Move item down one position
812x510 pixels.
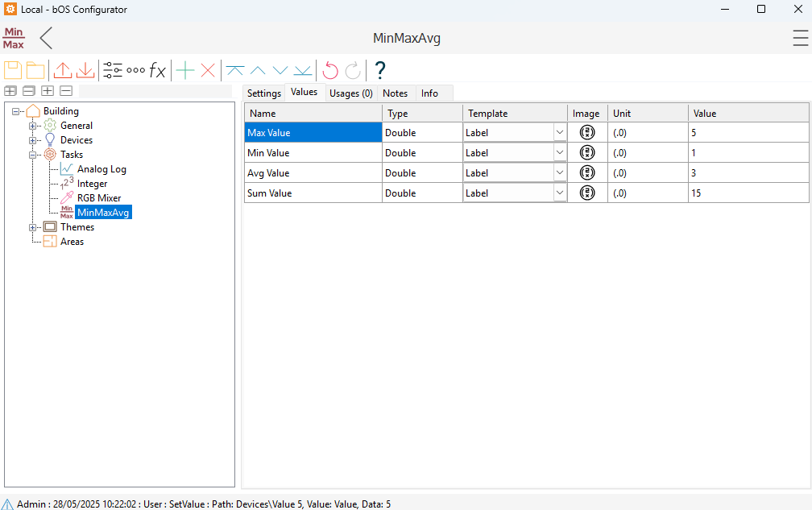[x=280, y=70]
